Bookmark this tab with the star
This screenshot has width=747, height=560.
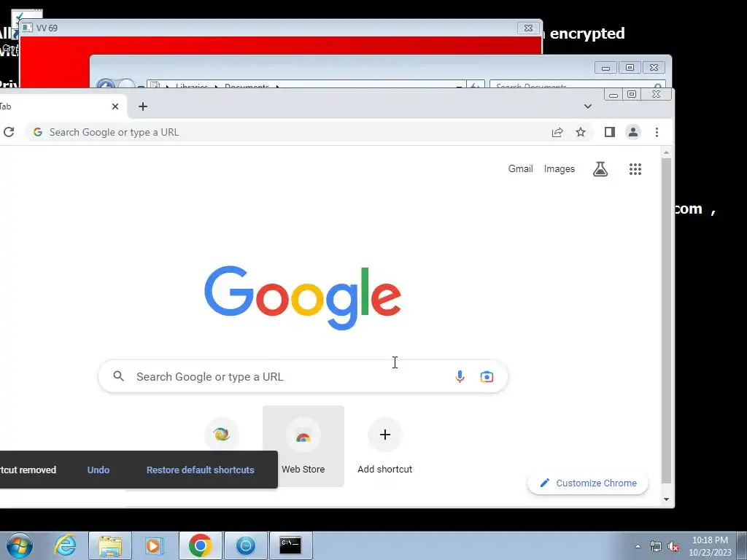pyautogui.click(x=580, y=132)
